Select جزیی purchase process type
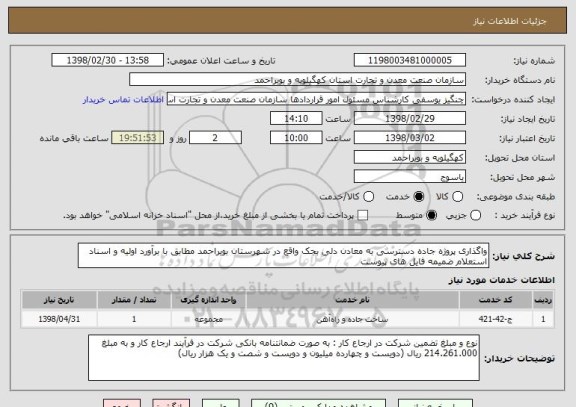The image size is (576, 407). [x=475, y=216]
